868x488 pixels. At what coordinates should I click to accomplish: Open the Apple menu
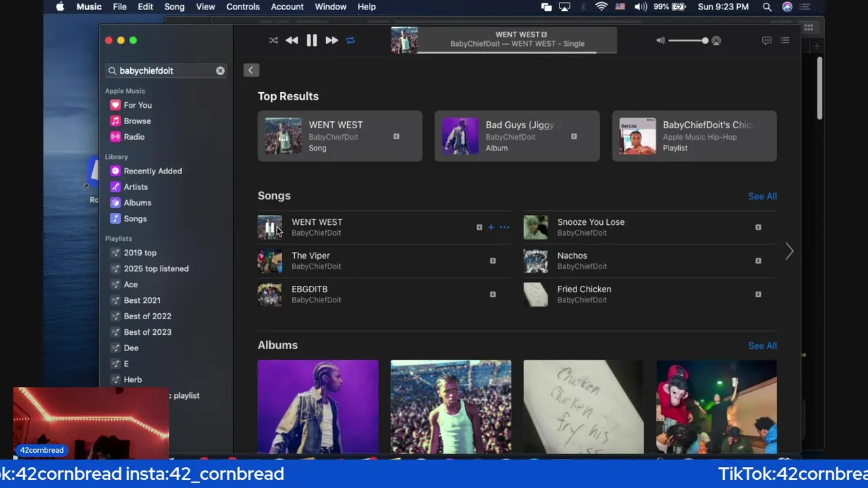[x=60, y=7]
